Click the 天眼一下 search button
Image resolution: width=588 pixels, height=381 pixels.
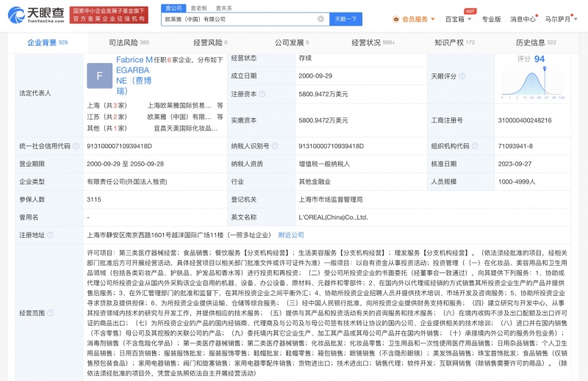pos(345,19)
